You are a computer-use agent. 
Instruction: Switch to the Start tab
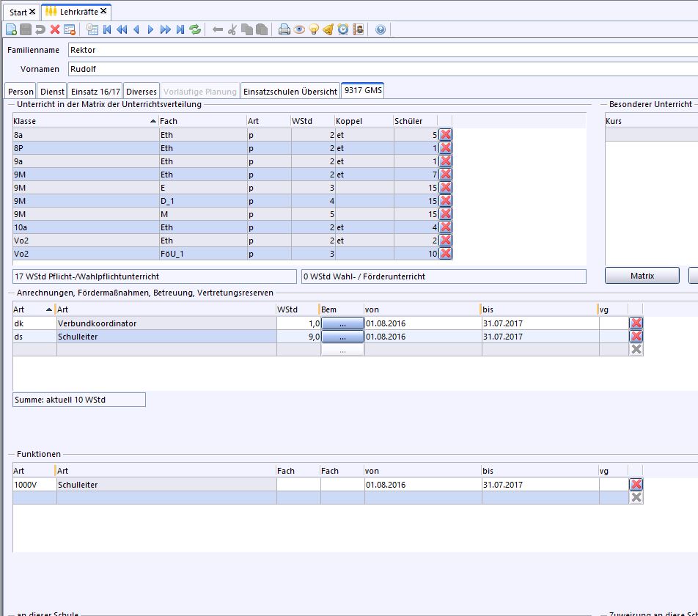click(18, 12)
